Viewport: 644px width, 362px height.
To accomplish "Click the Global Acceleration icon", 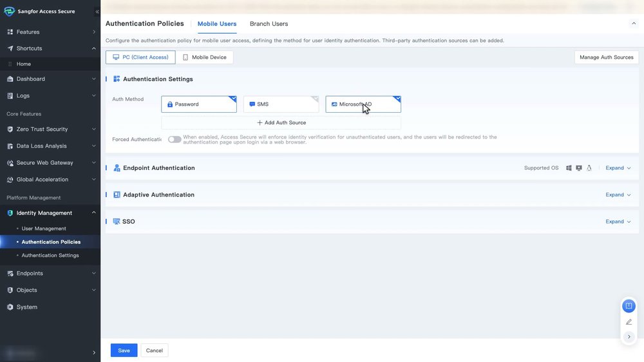I will pos(10,180).
